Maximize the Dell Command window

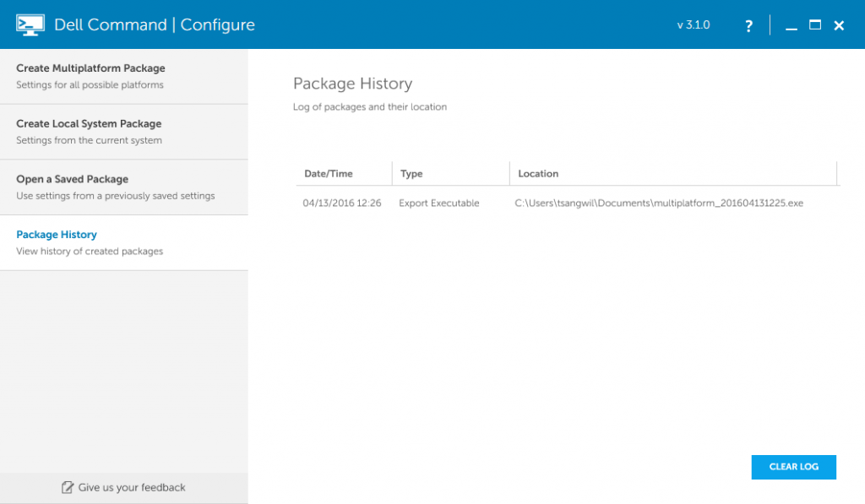click(815, 25)
